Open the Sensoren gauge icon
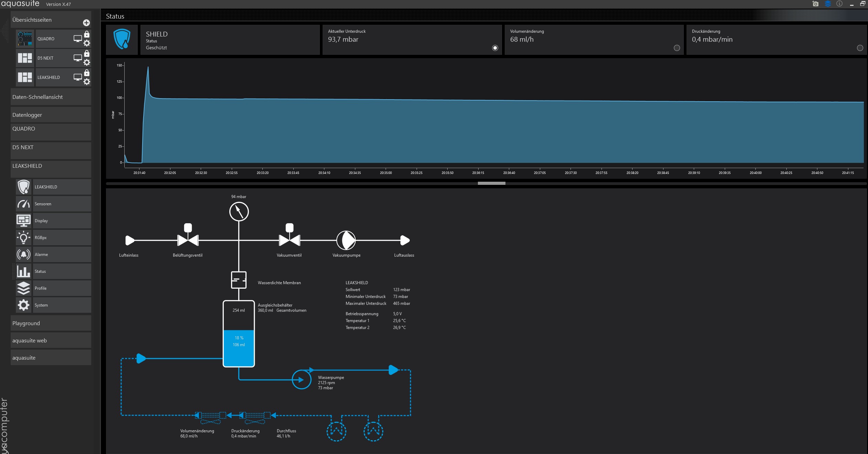The image size is (868, 454). click(23, 204)
